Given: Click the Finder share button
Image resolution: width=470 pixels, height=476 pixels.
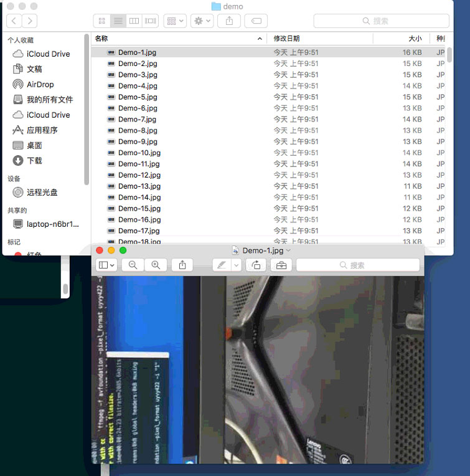Looking at the screenshot, I should 229,21.
